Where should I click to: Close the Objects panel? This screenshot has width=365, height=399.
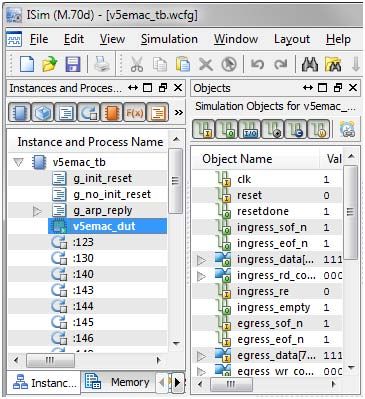coord(353,88)
